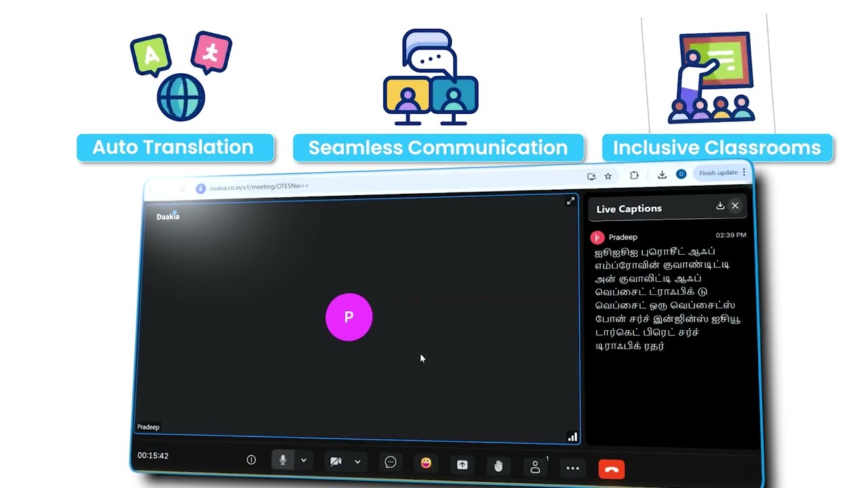Screen dimensions: 868x488
Task: Click the install app icon in address bar
Action: (591, 176)
